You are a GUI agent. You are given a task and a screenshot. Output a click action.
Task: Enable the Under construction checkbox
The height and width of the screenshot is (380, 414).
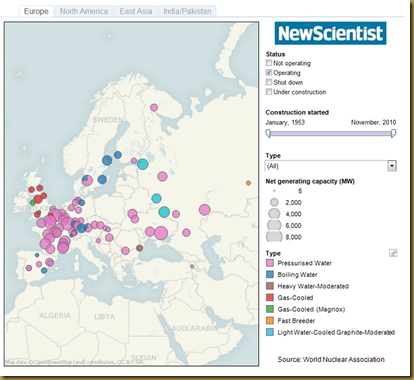pos(269,92)
